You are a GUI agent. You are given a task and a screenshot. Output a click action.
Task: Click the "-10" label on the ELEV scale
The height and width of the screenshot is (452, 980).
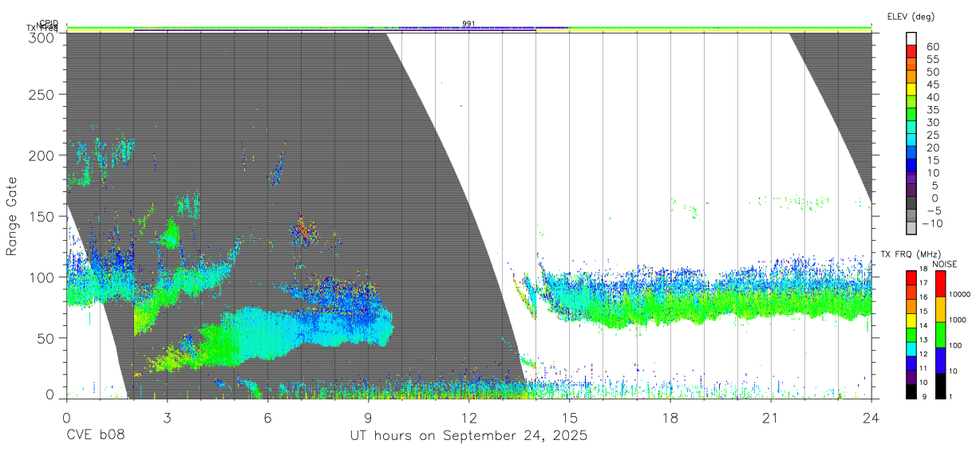coord(932,224)
